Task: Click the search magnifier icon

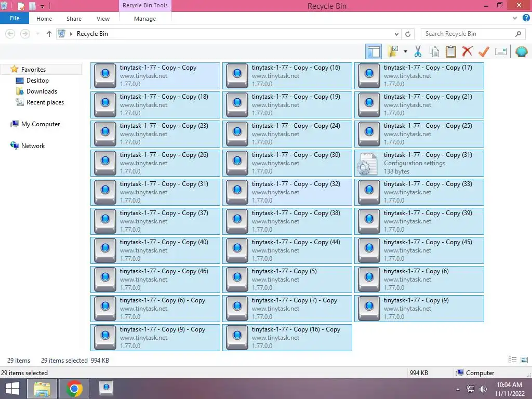Action: click(518, 34)
